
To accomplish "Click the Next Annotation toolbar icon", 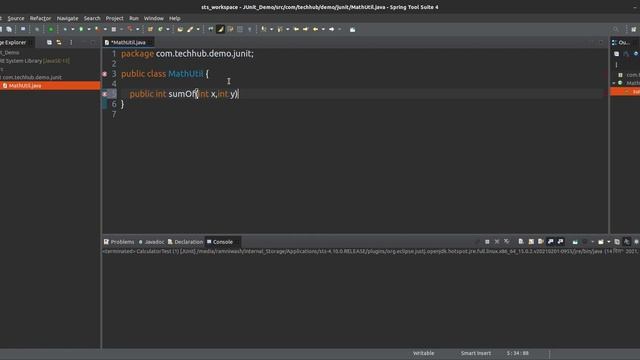I will [264, 29].
